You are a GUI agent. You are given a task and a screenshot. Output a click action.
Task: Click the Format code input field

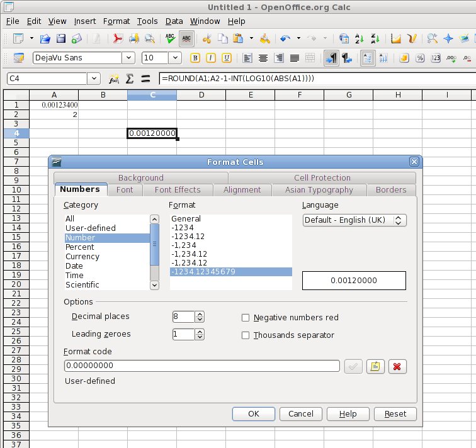pos(201,366)
